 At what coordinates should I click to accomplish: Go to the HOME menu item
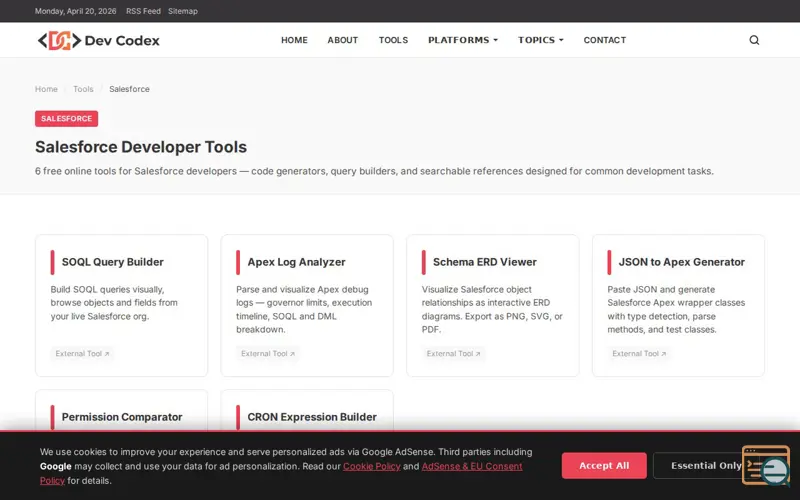(294, 40)
